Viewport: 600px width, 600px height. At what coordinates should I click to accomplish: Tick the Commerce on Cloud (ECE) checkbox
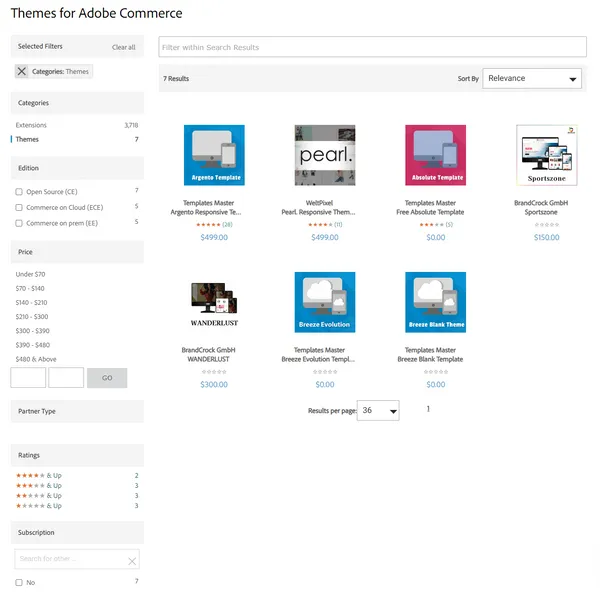[19, 207]
